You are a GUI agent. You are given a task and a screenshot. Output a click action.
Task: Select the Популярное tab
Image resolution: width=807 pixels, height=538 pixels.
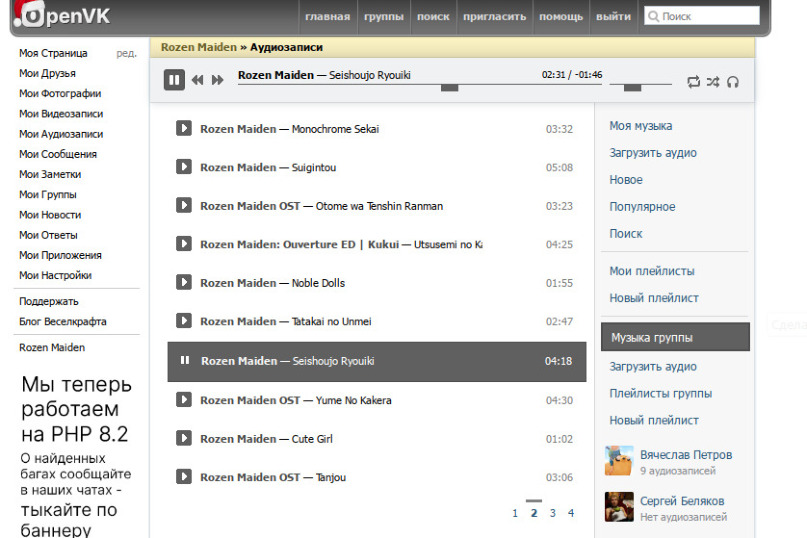point(642,206)
